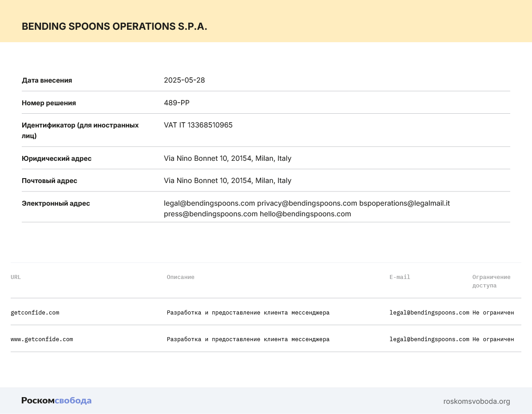
Task: Click the e-mail in the getconfide.com row
Action: click(x=429, y=313)
